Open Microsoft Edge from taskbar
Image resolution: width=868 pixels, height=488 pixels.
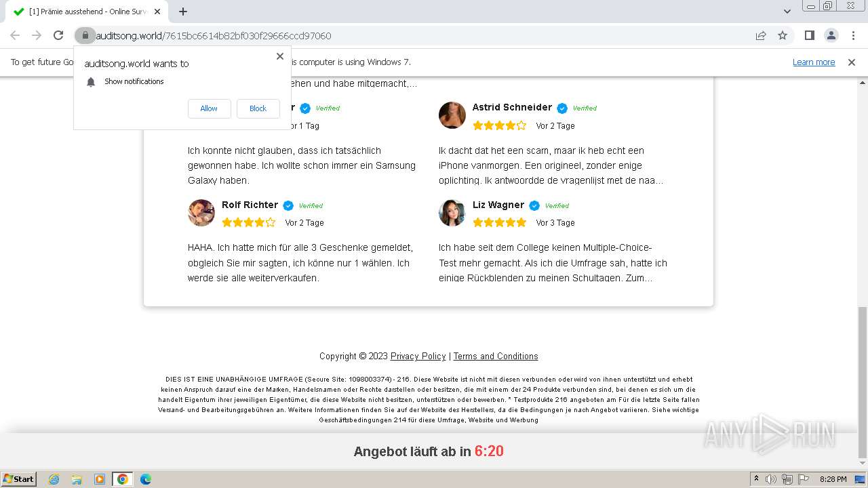146,479
